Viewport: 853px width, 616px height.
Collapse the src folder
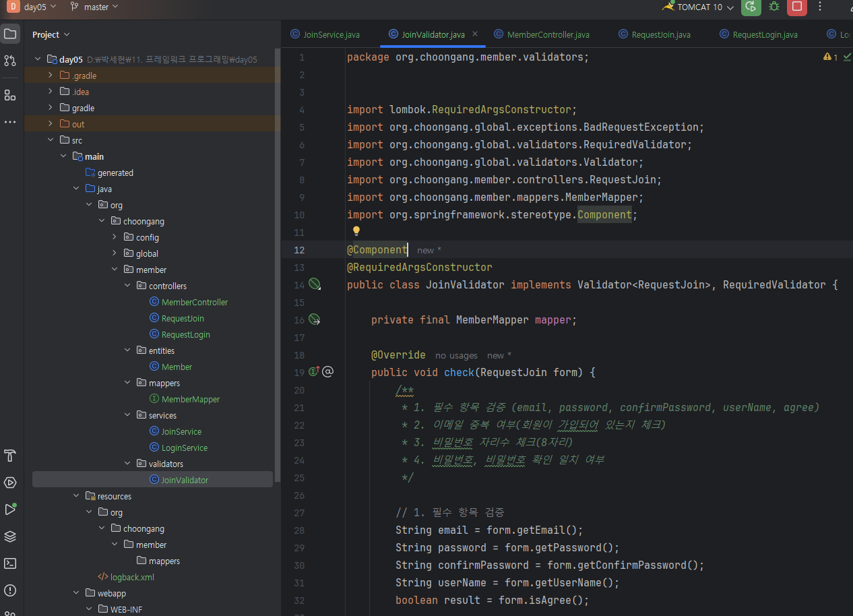coord(50,140)
